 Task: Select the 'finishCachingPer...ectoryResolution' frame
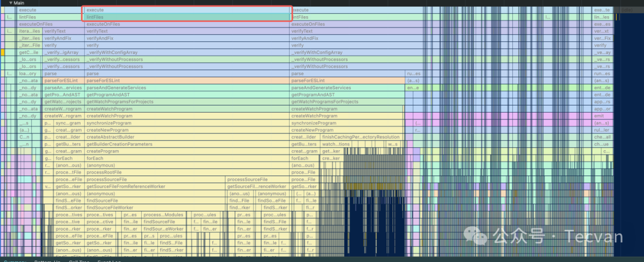click(361, 137)
